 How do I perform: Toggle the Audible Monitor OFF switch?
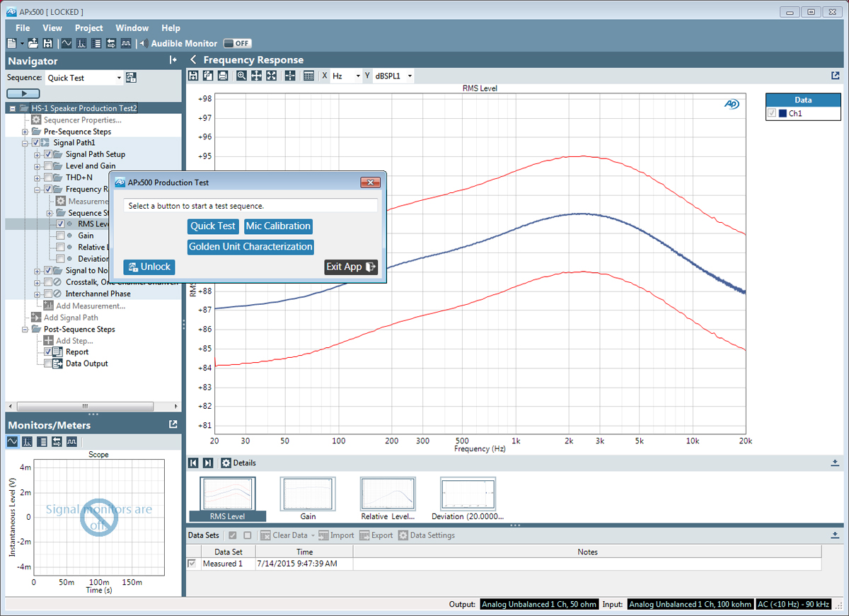[236, 43]
